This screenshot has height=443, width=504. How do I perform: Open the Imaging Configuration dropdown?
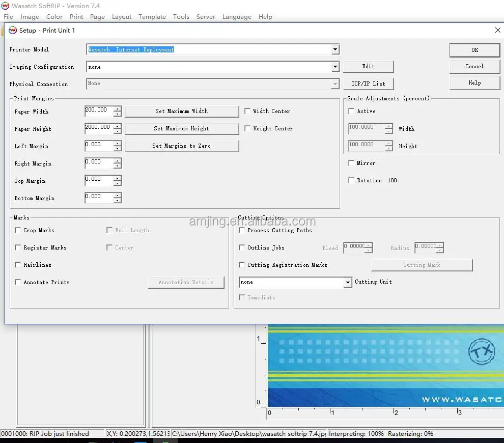coord(335,67)
